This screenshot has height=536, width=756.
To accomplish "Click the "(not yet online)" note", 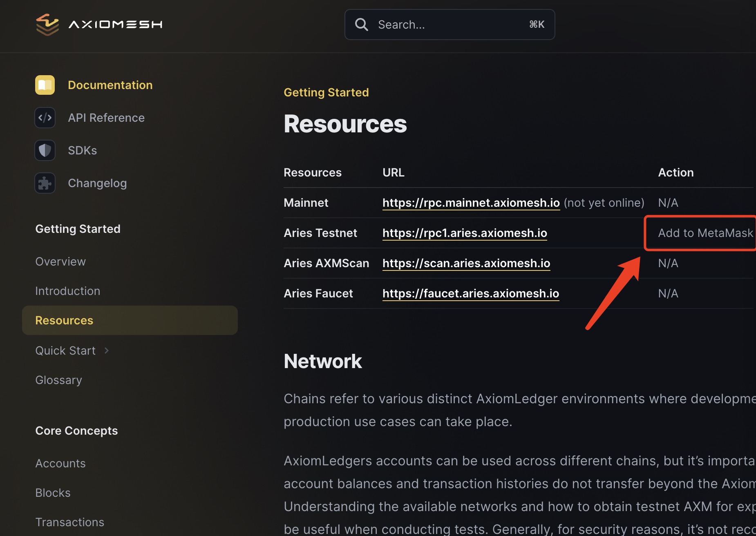I will pos(604,203).
